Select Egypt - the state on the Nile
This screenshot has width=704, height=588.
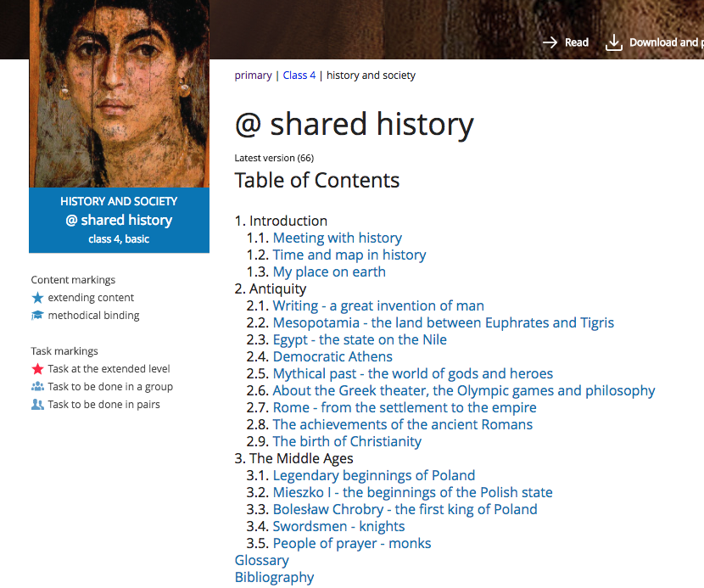tap(360, 339)
